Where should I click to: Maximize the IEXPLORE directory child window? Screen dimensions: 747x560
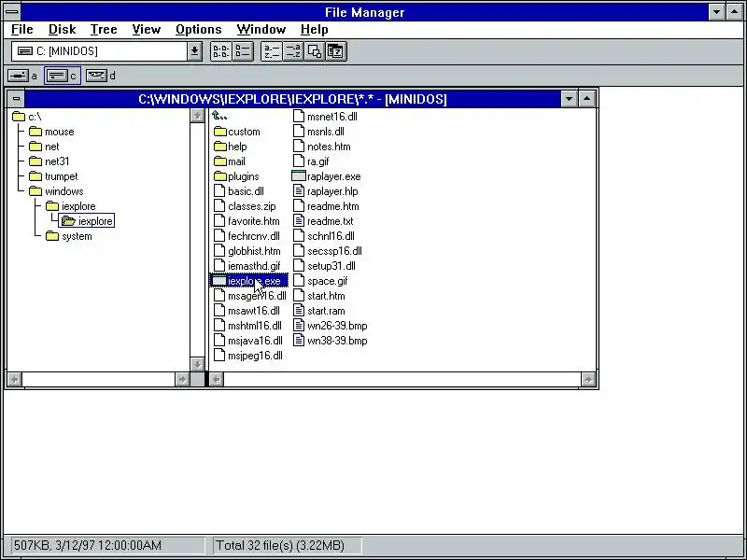[587, 99]
